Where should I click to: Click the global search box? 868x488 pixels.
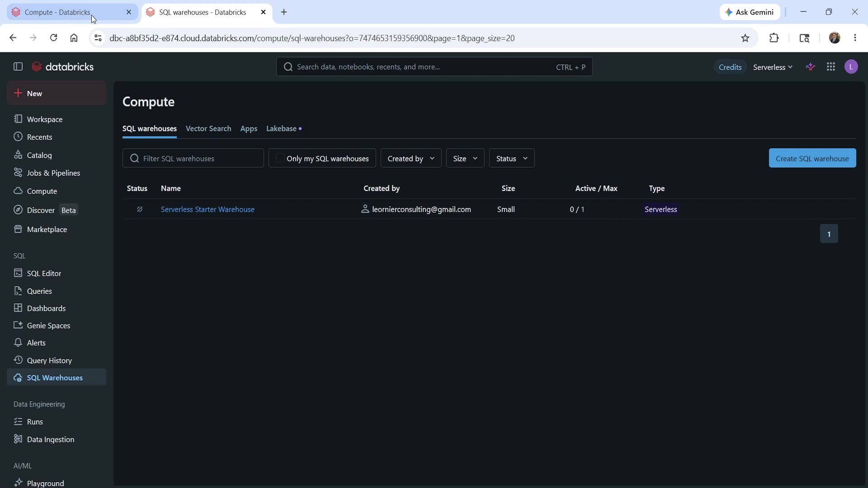point(434,67)
